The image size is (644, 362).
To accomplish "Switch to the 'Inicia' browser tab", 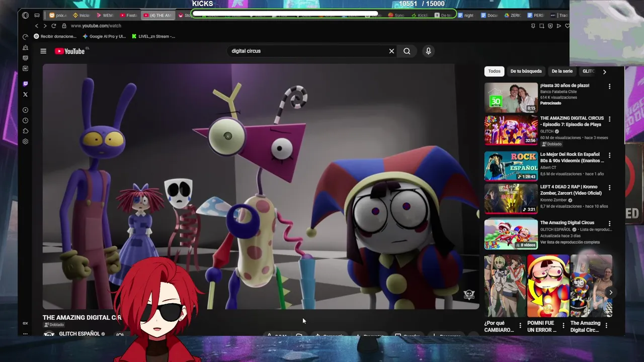I will pos(80,15).
